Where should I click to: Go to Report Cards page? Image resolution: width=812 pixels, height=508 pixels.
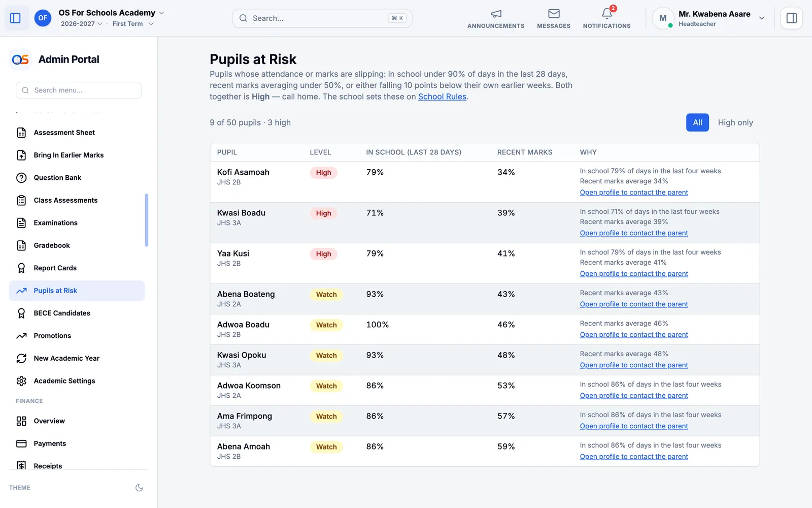(77, 268)
